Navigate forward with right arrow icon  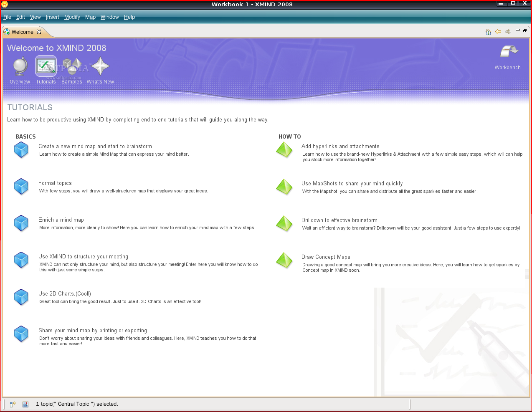(x=508, y=32)
